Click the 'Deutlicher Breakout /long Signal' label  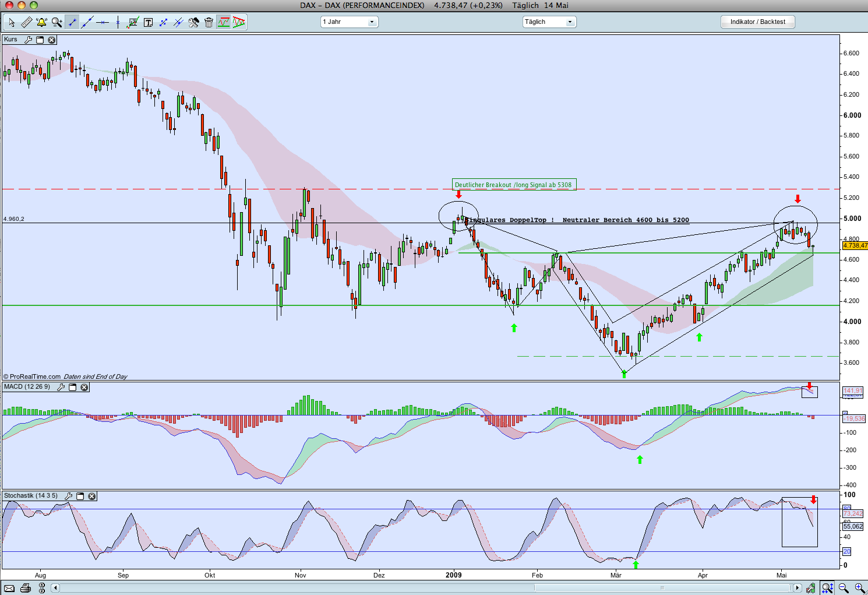point(514,185)
